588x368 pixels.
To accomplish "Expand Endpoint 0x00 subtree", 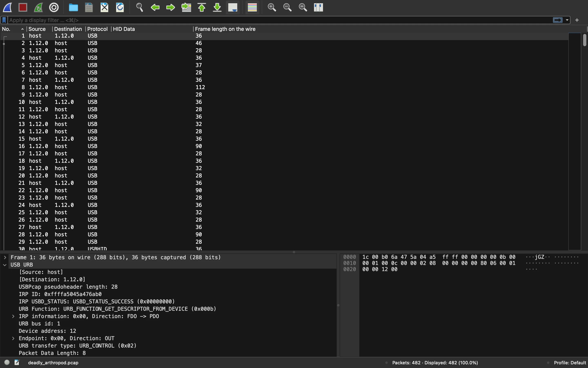I will [13, 338].
